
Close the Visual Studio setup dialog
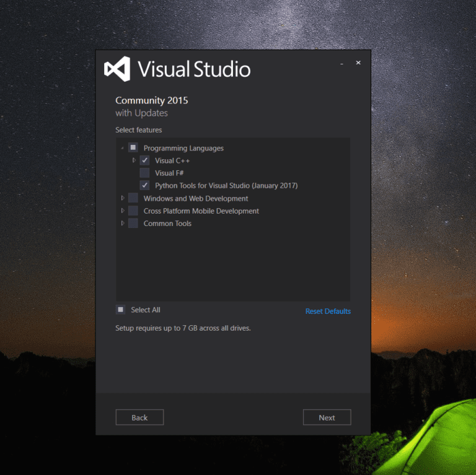(x=358, y=63)
